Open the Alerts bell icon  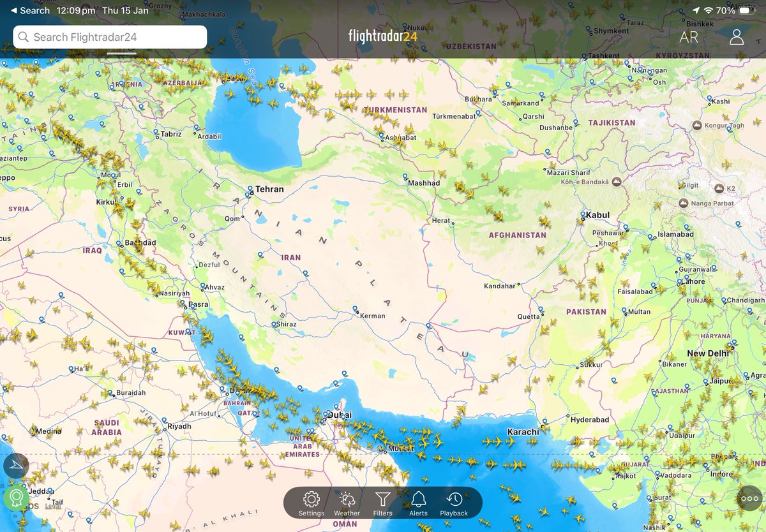click(x=418, y=499)
